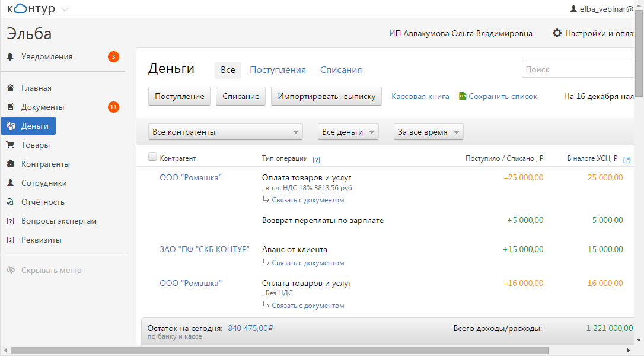Click the shopping cart icon for Товары
The image size is (644, 356).
[11, 145]
